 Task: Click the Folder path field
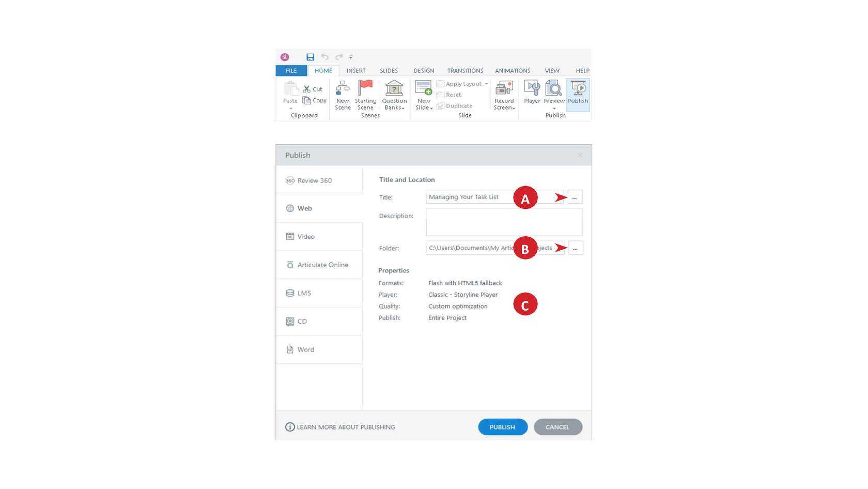[x=495, y=248]
